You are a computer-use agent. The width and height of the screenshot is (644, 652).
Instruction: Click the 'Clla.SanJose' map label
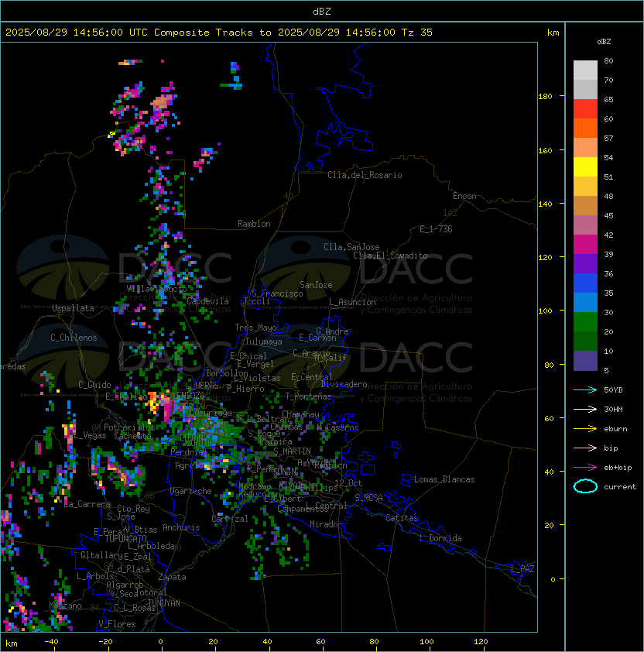click(x=351, y=247)
